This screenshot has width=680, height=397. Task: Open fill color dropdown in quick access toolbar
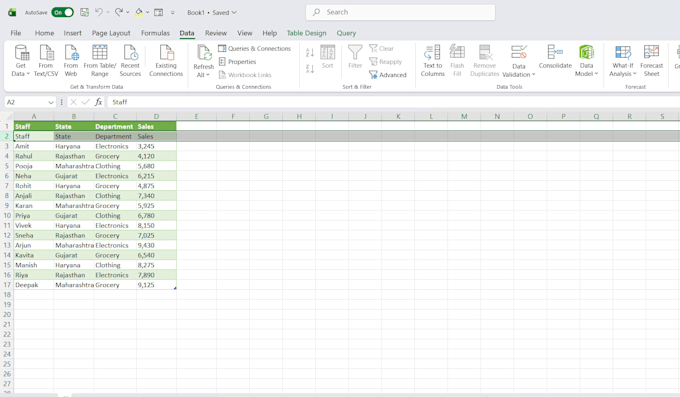pos(147,12)
